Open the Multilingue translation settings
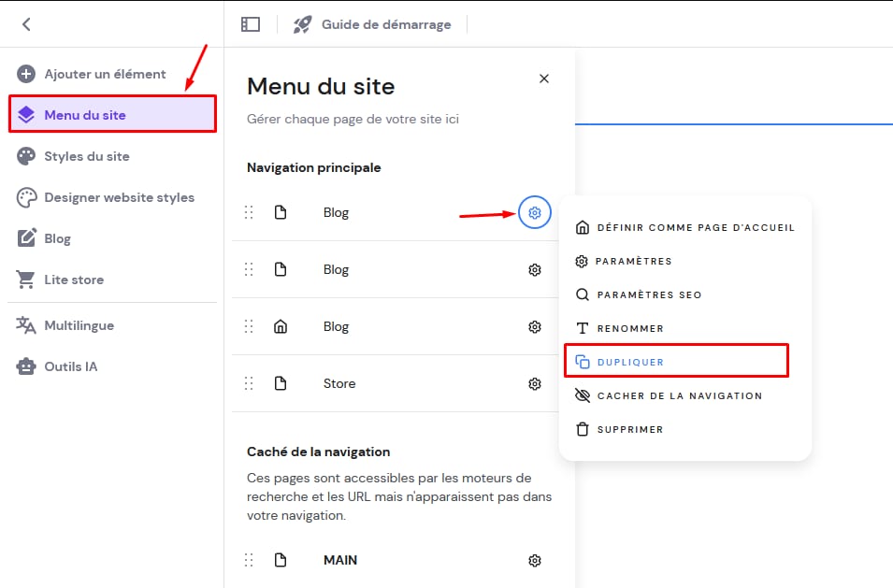 pyautogui.click(x=79, y=325)
